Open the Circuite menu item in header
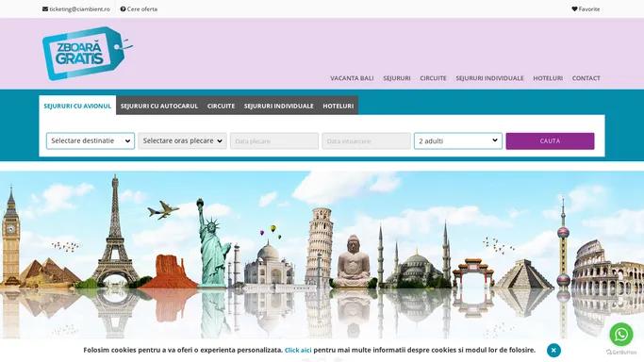This screenshot has width=644, height=362. 433,78
